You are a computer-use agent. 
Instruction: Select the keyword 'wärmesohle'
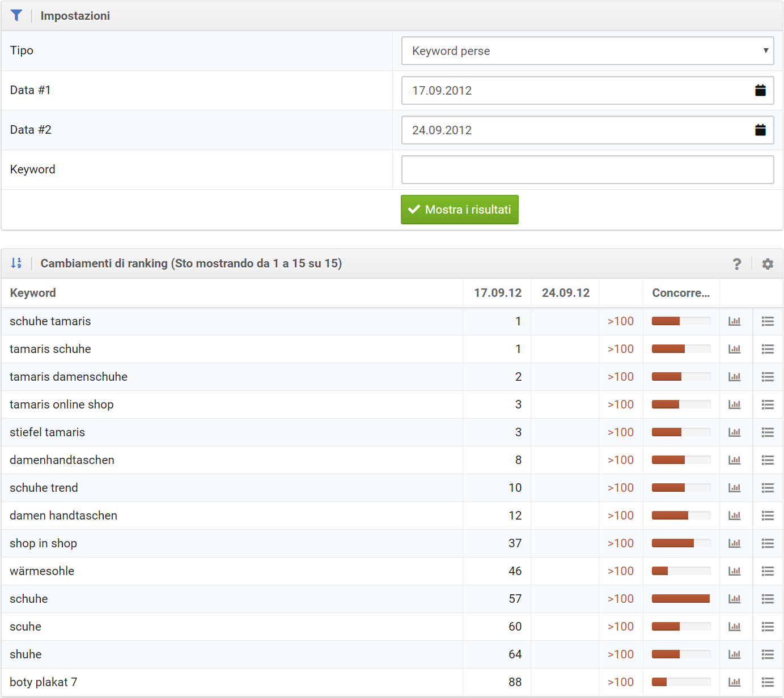coord(42,571)
